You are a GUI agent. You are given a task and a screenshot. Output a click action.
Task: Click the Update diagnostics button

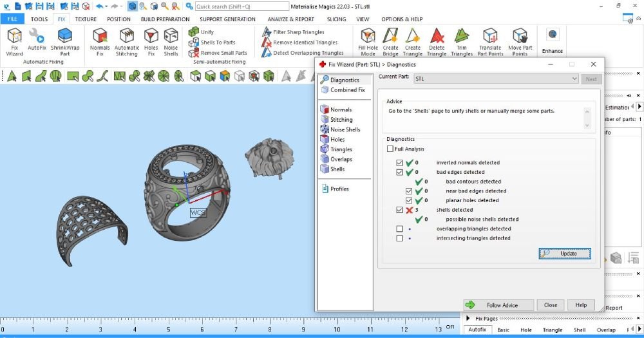[565, 254]
